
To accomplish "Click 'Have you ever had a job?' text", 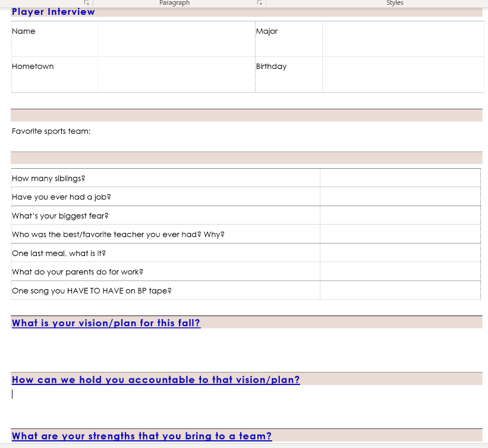I will pyautogui.click(x=61, y=197).
